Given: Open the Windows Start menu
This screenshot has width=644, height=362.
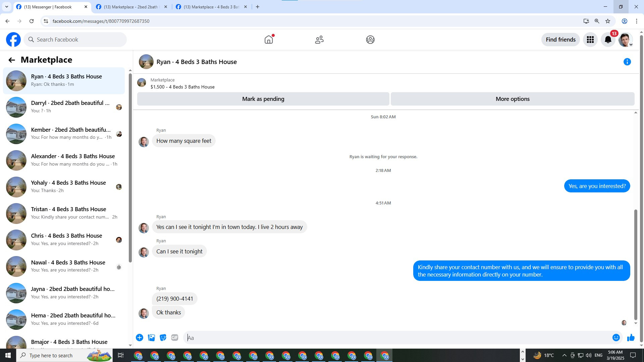Looking at the screenshot, I should (x=8, y=355).
